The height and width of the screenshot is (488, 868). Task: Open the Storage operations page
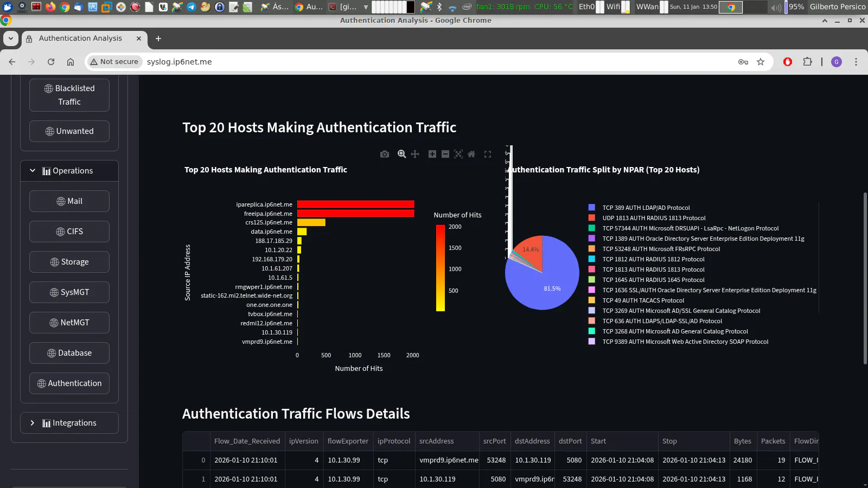(69, 262)
